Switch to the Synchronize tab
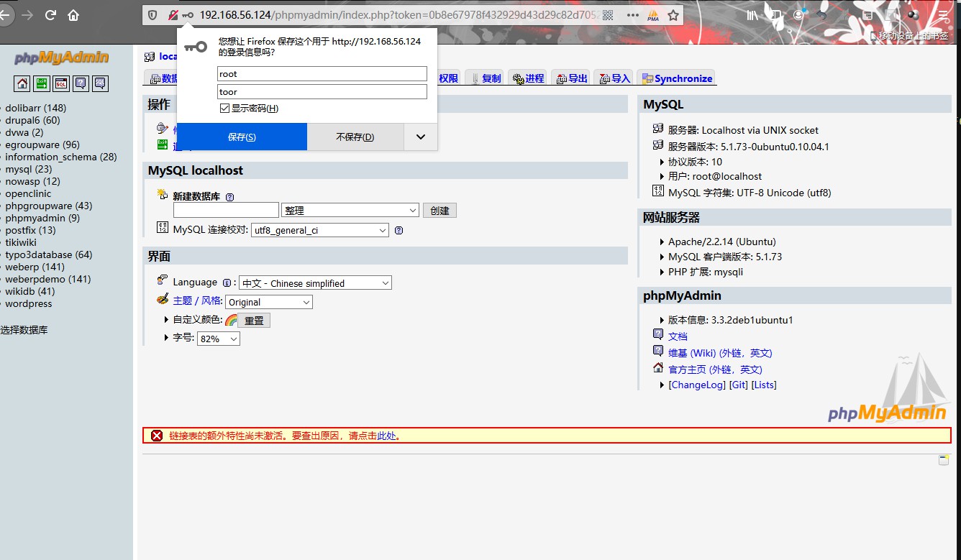This screenshot has height=560, width=961. 677,78
